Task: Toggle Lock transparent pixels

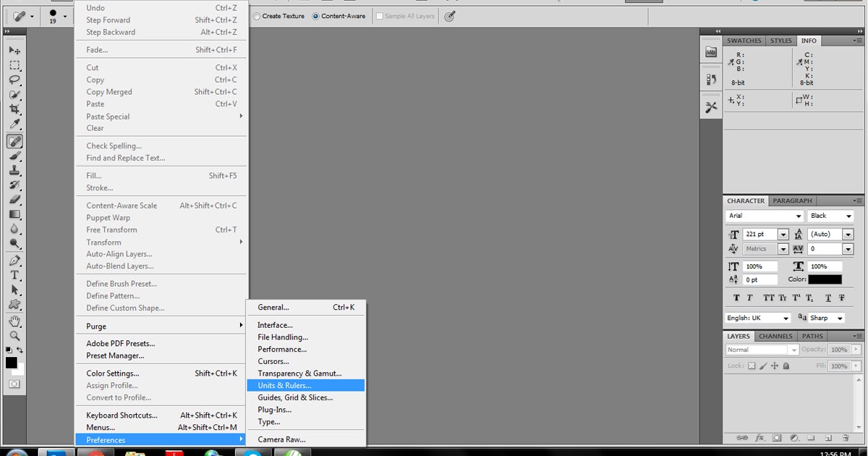Action: (753, 366)
